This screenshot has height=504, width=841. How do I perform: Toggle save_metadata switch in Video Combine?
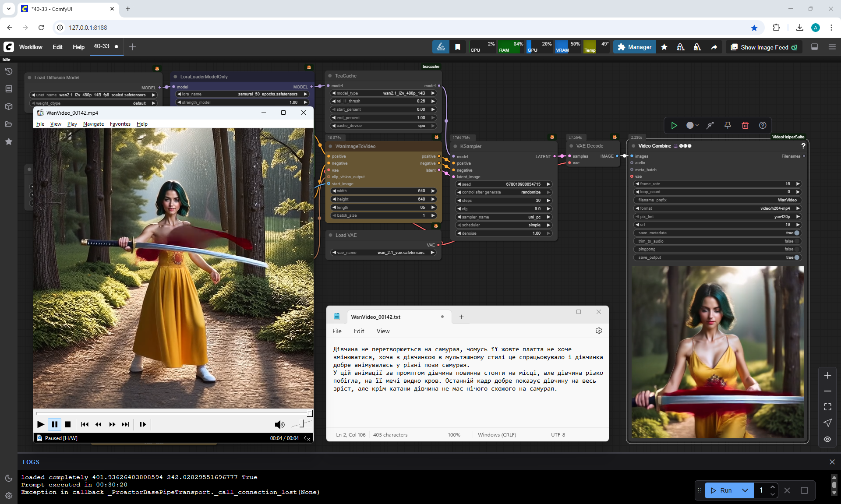797,233
